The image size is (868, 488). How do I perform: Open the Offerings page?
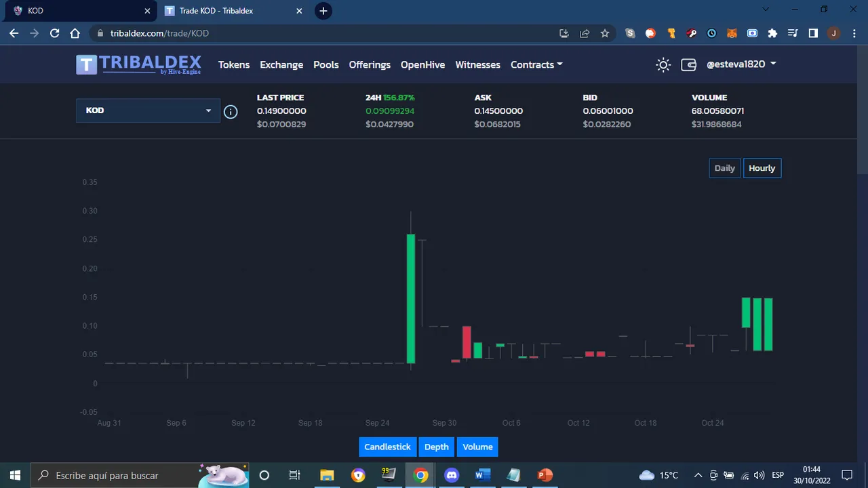coord(370,64)
